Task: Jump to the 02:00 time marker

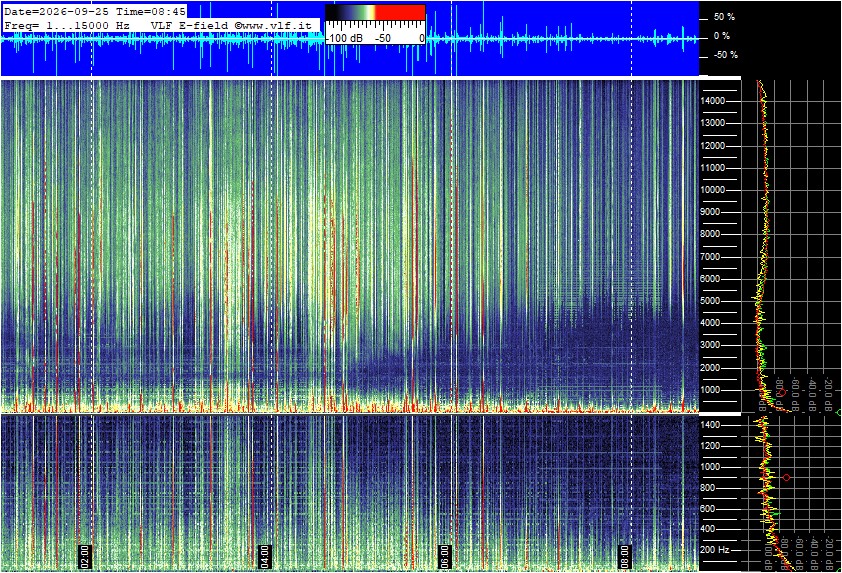Action: [84, 556]
